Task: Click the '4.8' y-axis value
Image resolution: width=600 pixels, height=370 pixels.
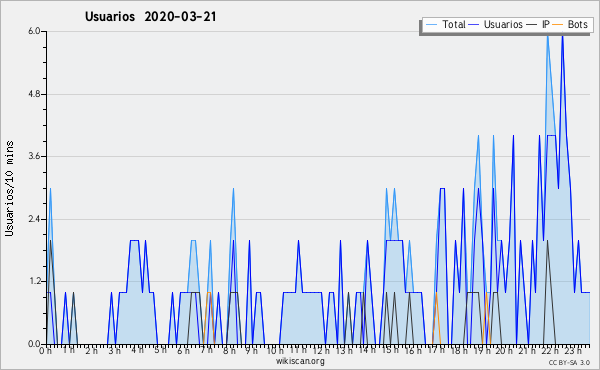Action: point(35,94)
